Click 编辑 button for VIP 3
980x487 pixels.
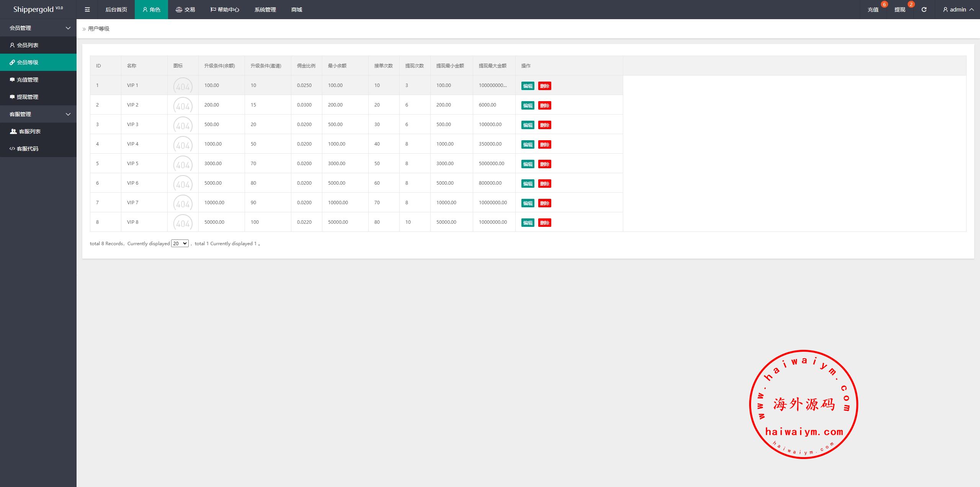tap(528, 125)
